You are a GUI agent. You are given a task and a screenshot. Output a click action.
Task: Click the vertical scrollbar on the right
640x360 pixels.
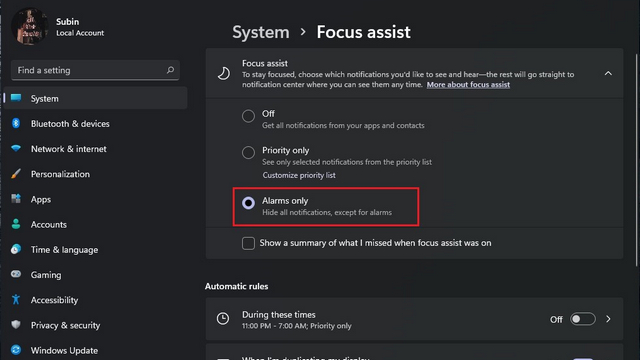(637, 160)
